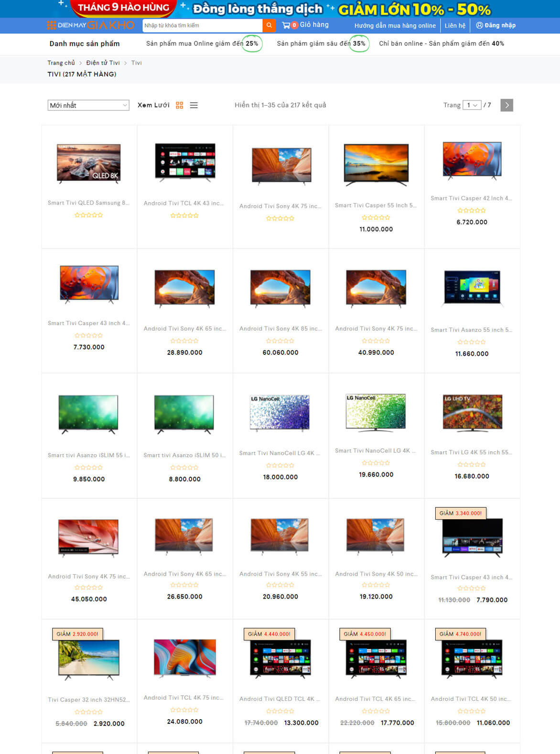Switch to grid view layout icon

pyautogui.click(x=180, y=105)
